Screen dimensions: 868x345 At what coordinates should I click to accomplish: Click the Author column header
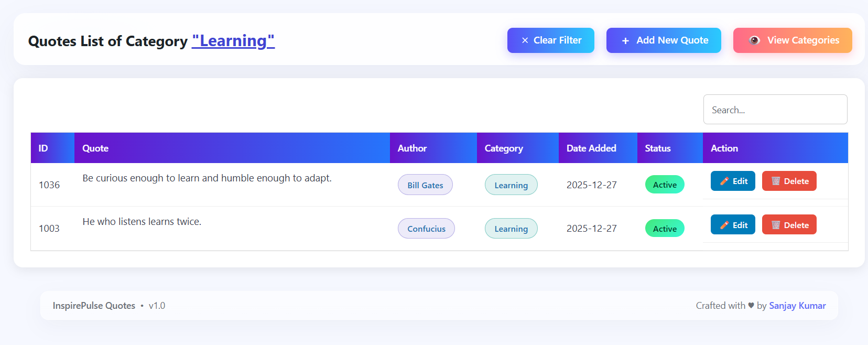click(412, 148)
